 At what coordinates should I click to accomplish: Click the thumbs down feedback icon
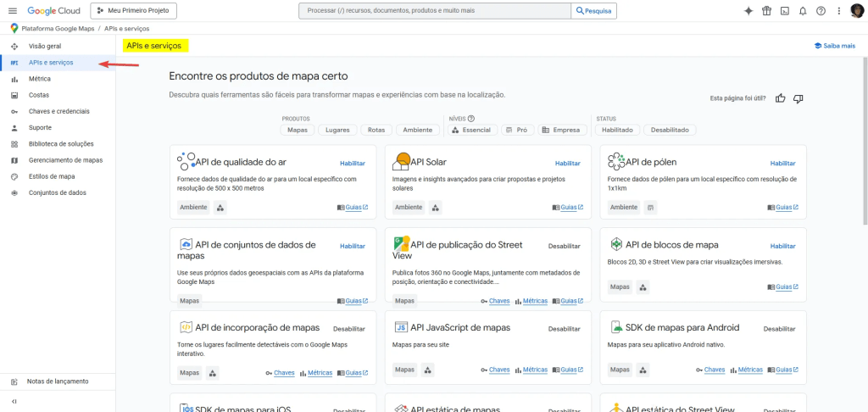click(798, 98)
